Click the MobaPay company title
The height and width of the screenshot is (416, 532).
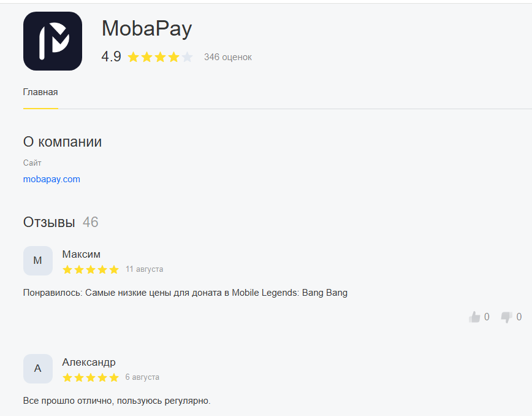146,28
